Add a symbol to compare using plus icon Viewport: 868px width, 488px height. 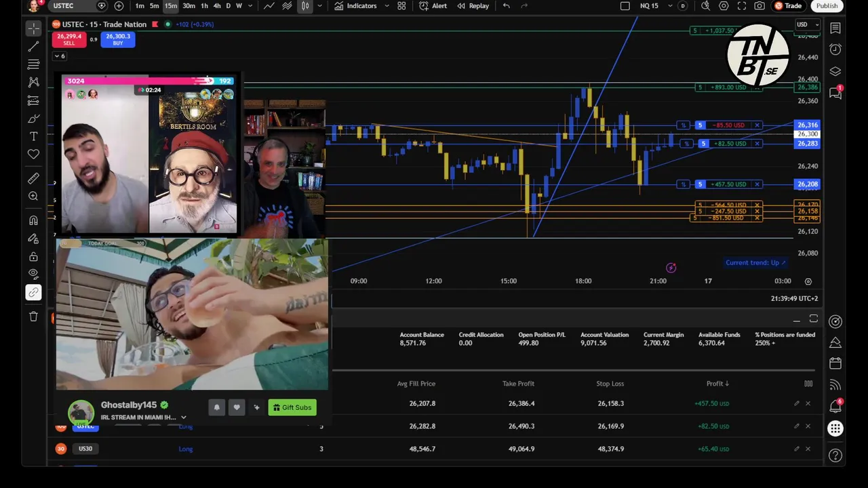click(x=119, y=6)
